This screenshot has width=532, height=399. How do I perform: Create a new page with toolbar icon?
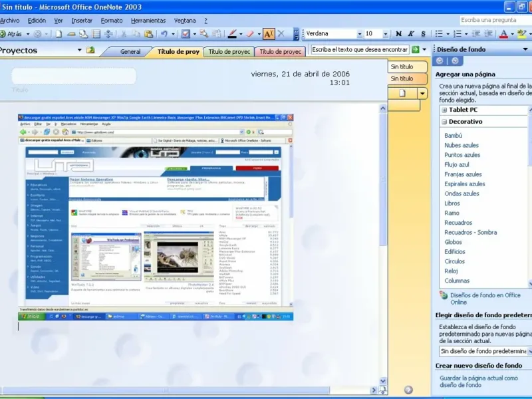[x=59, y=34]
